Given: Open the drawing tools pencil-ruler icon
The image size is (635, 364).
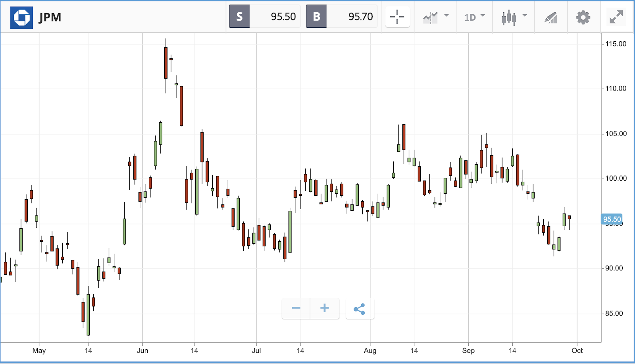Looking at the screenshot, I should click(550, 17).
